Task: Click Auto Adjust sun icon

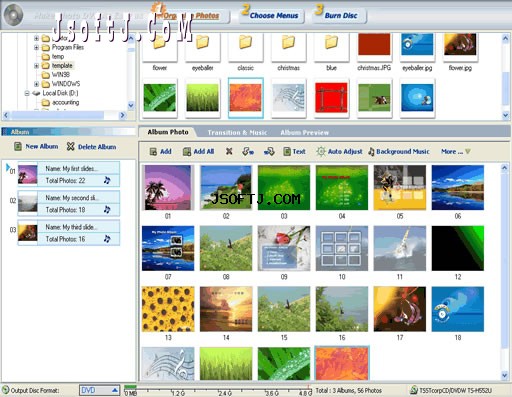Action: (321, 152)
